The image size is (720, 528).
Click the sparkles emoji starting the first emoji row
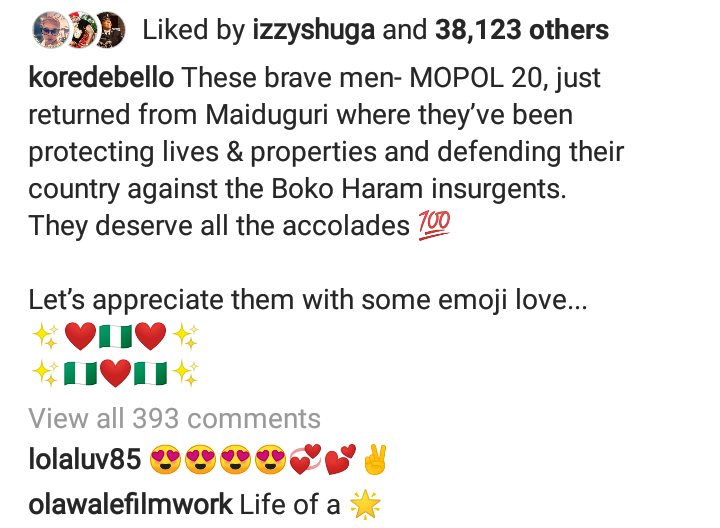(45, 337)
